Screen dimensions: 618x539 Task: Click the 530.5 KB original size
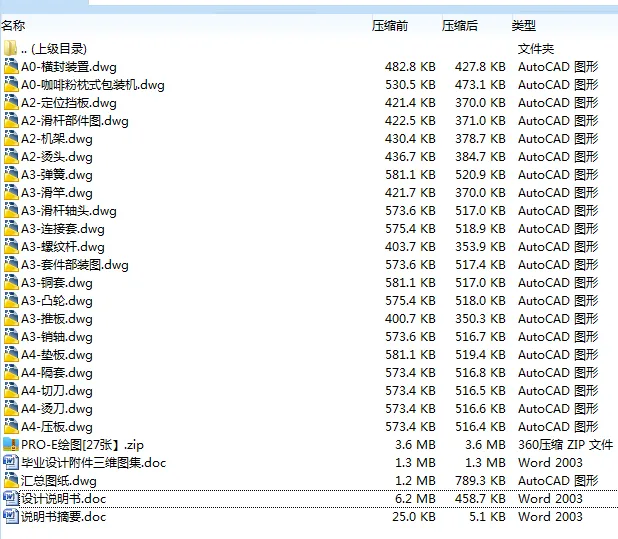[x=410, y=85]
